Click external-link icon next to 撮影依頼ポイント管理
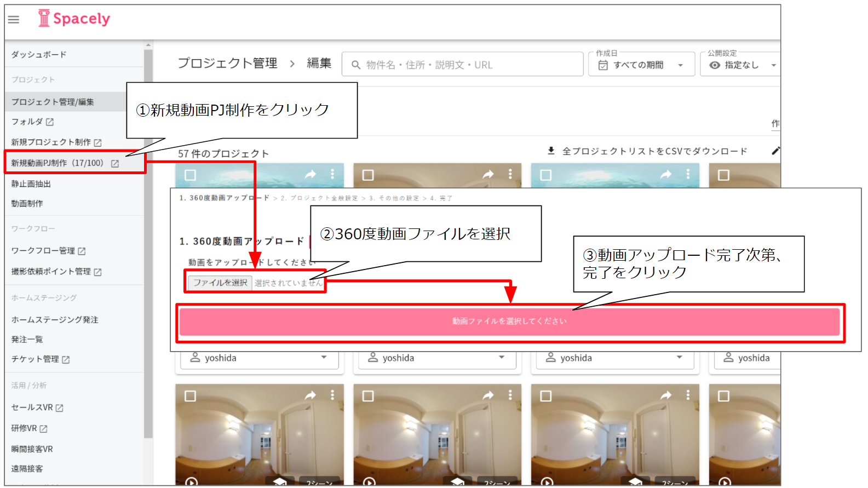 (x=97, y=272)
